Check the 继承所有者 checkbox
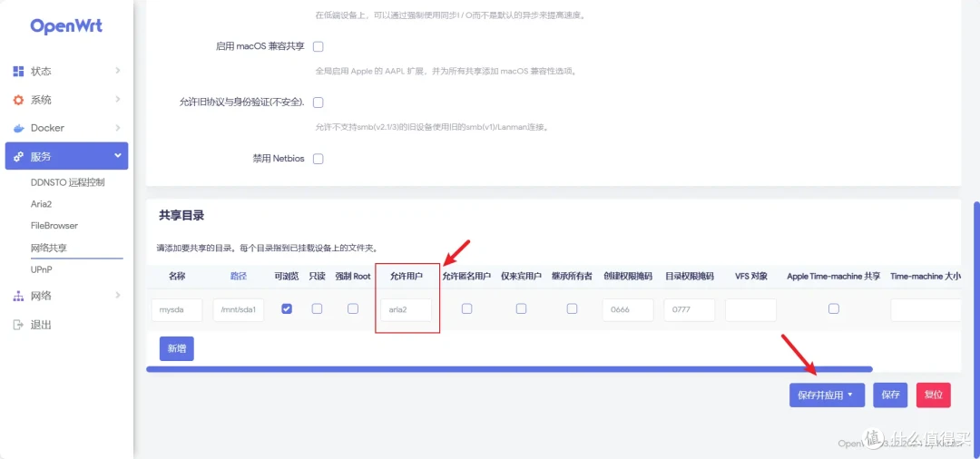This screenshot has width=980, height=459. (572, 308)
